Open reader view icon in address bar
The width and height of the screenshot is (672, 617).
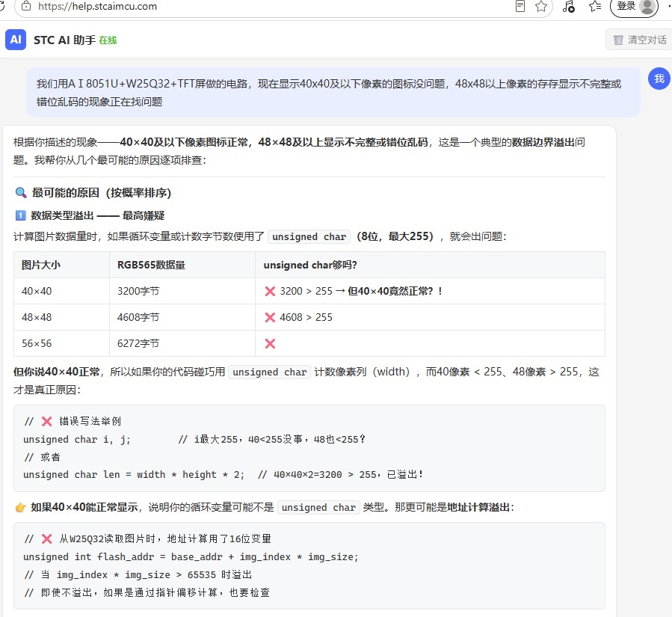520,6
